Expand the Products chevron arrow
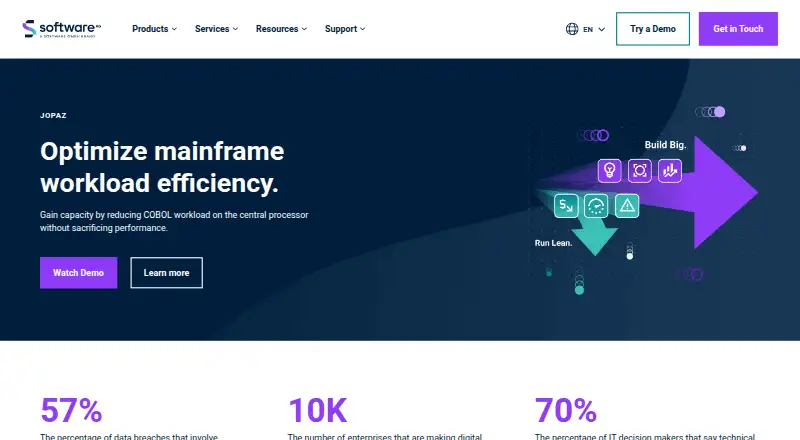The height and width of the screenshot is (440, 800). pyautogui.click(x=174, y=29)
